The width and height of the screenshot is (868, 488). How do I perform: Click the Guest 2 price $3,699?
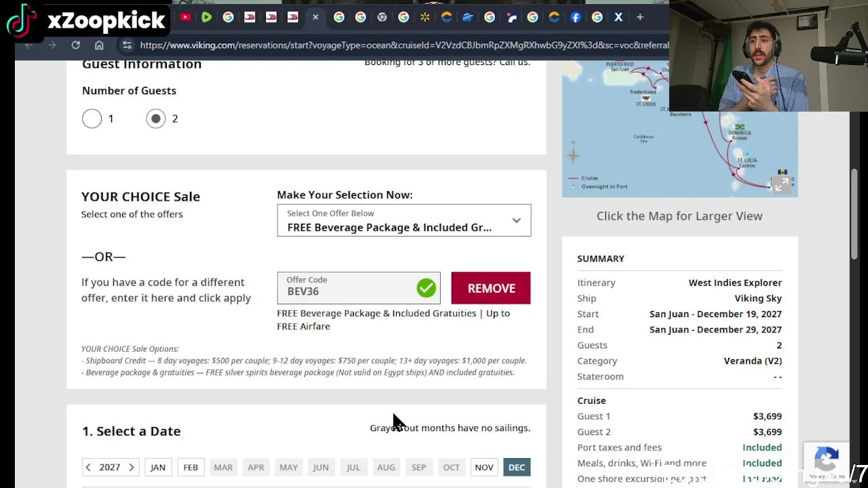[x=767, y=432]
